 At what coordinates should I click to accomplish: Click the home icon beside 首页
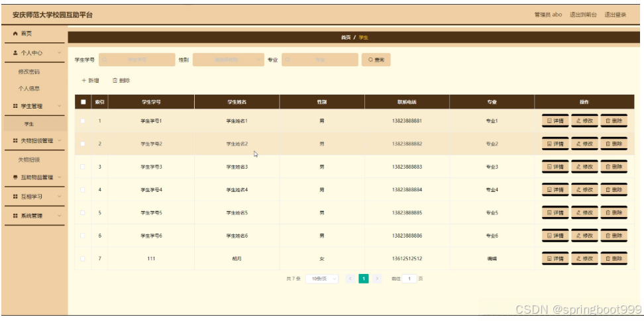click(16, 33)
